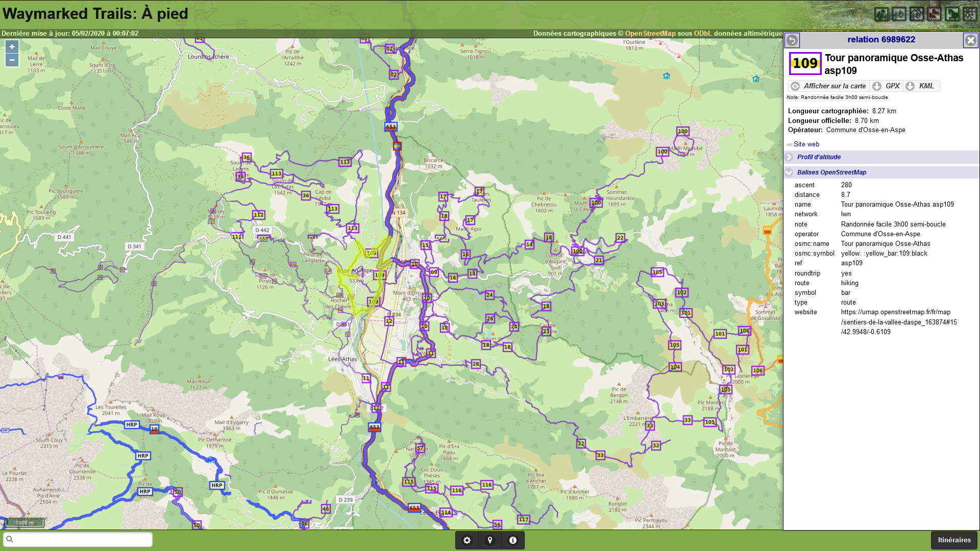This screenshot has height=551, width=980.
Task: Zoom out on the map with minus
Action: [x=12, y=60]
